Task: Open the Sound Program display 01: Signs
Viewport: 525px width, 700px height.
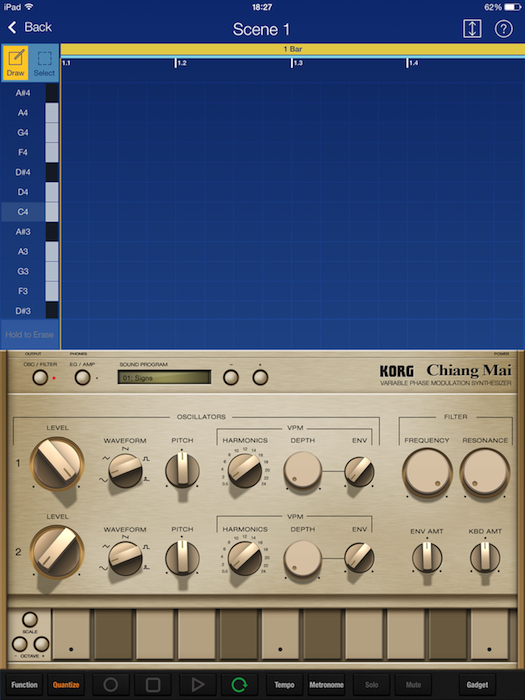Action: [164, 378]
